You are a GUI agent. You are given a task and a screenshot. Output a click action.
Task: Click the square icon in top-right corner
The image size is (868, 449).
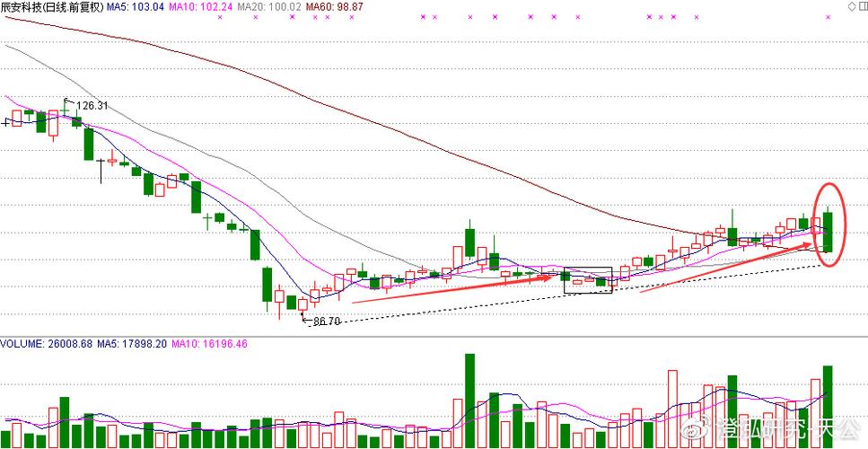pyautogui.click(x=860, y=6)
